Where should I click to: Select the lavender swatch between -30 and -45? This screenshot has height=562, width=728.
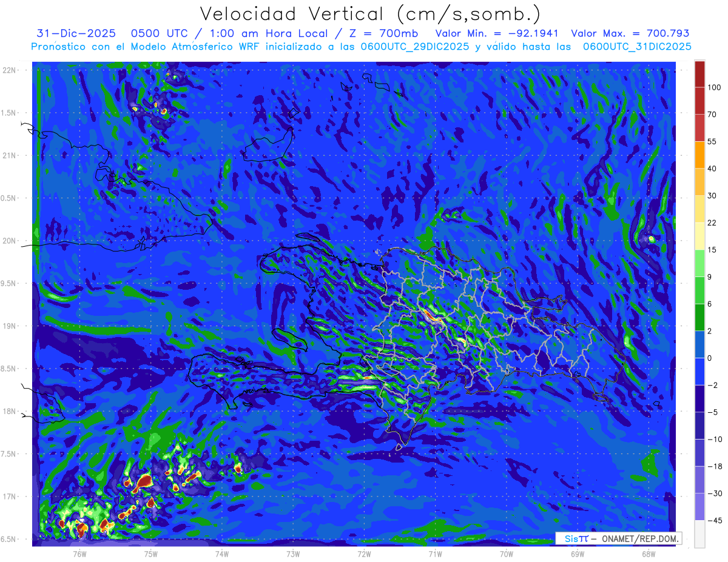point(699,506)
